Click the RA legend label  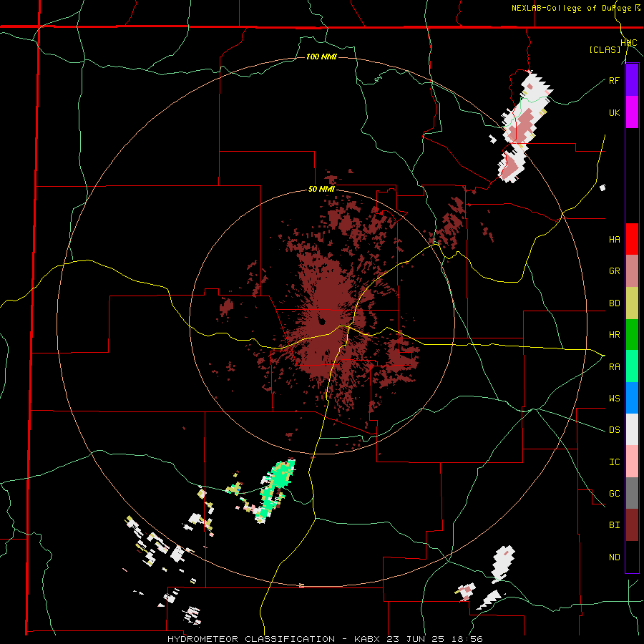[614, 366]
